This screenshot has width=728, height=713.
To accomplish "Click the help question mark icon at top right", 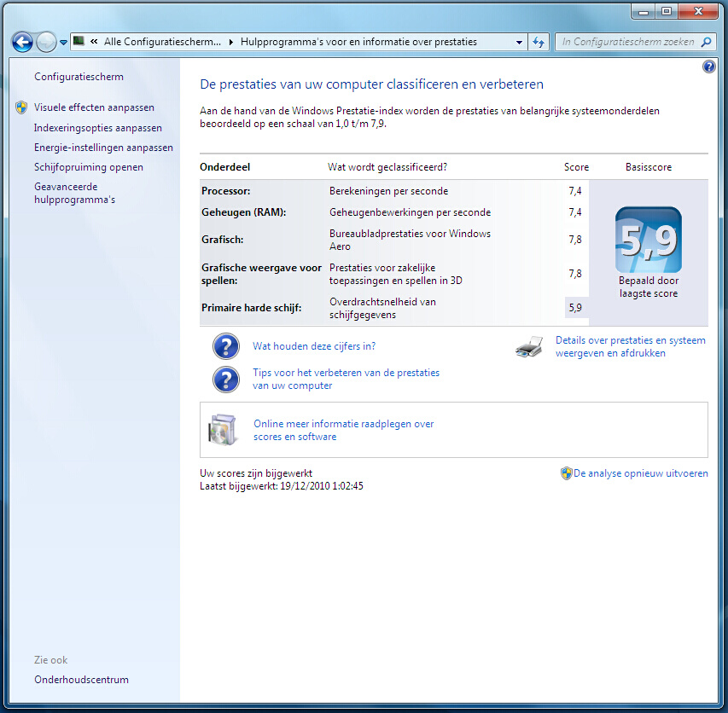I will click(x=708, y=67).
